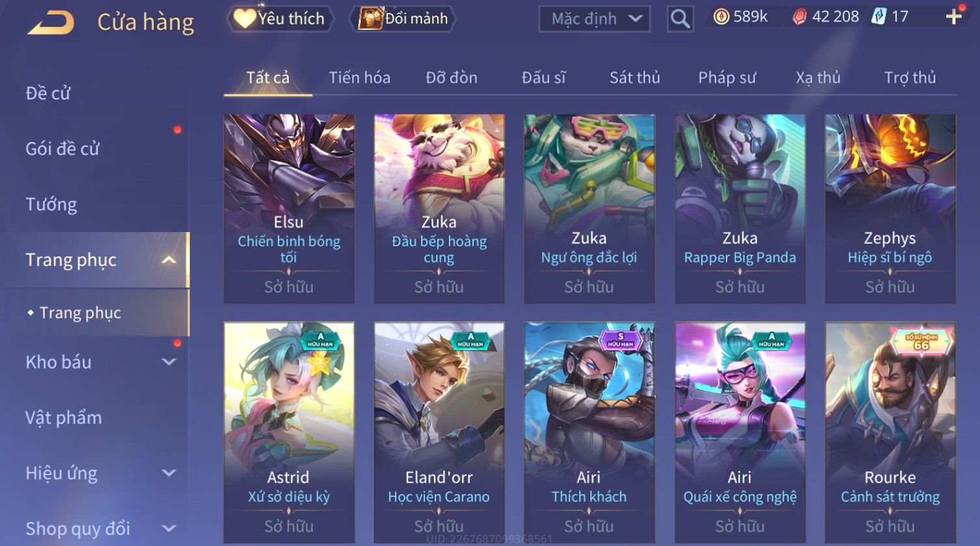Tap the gold coin balance icon
980x546 pixels.
click(x=721, y=17)
